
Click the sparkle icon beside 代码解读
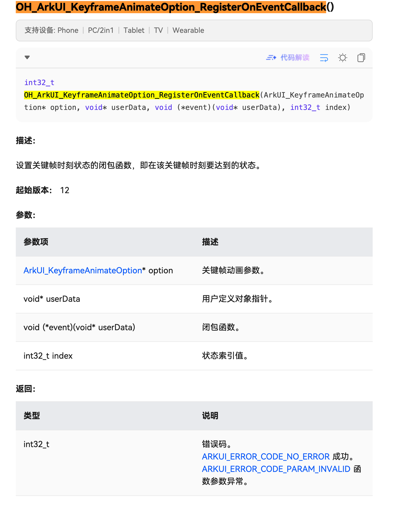[x=271, y=58]
